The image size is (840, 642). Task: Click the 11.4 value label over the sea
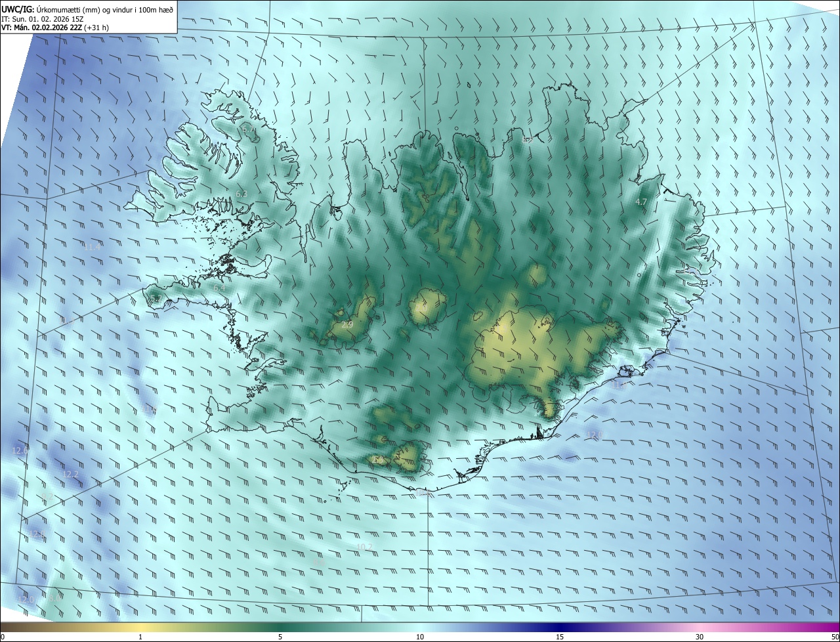click(x=93, y=247)
